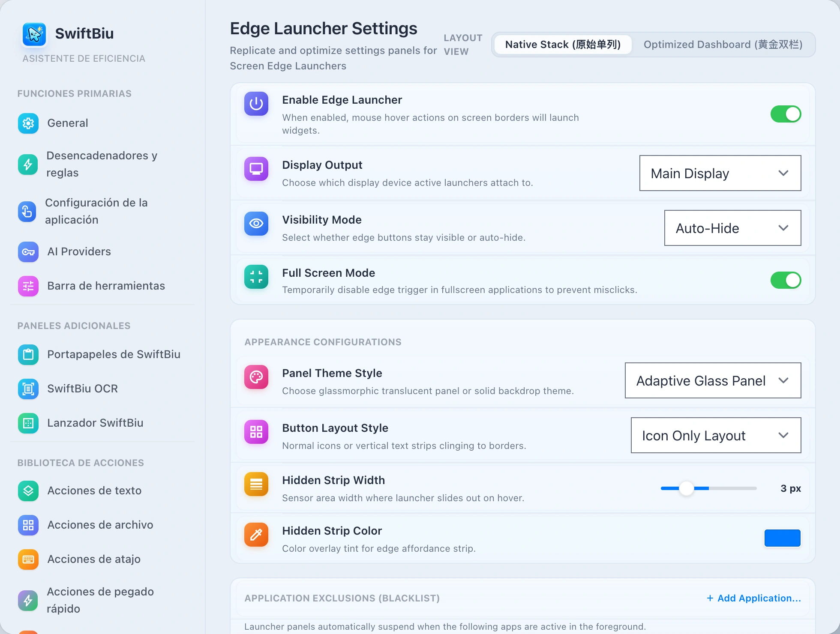840x634 pixels.
Task: Click the Visibility Mode eye icon
Action: pos(256,224)
